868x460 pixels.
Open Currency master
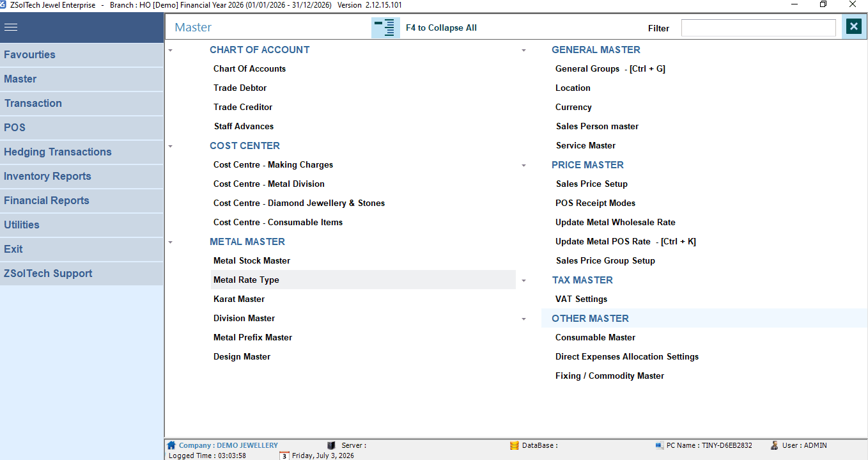[x=573, y=107]
